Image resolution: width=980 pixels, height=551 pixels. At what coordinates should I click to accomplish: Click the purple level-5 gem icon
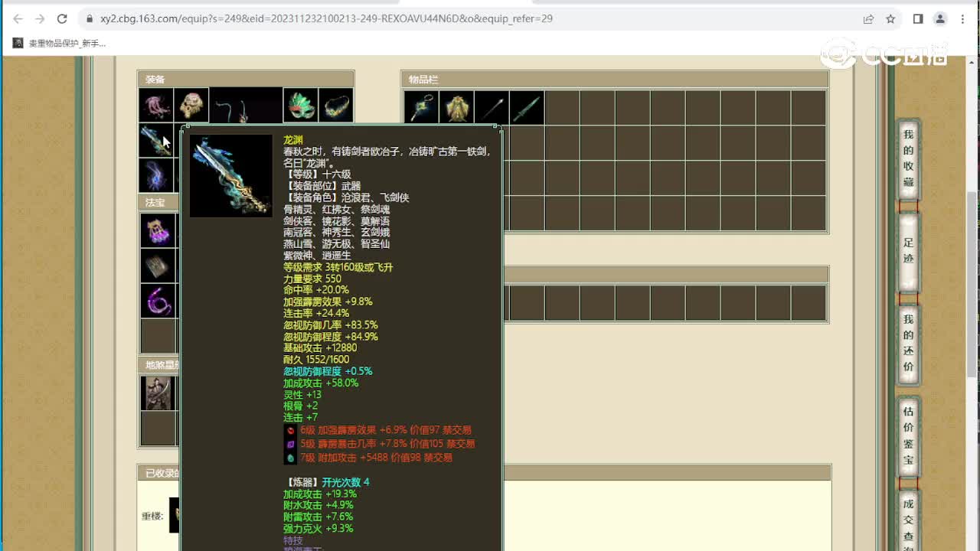(x=290, y=444)
